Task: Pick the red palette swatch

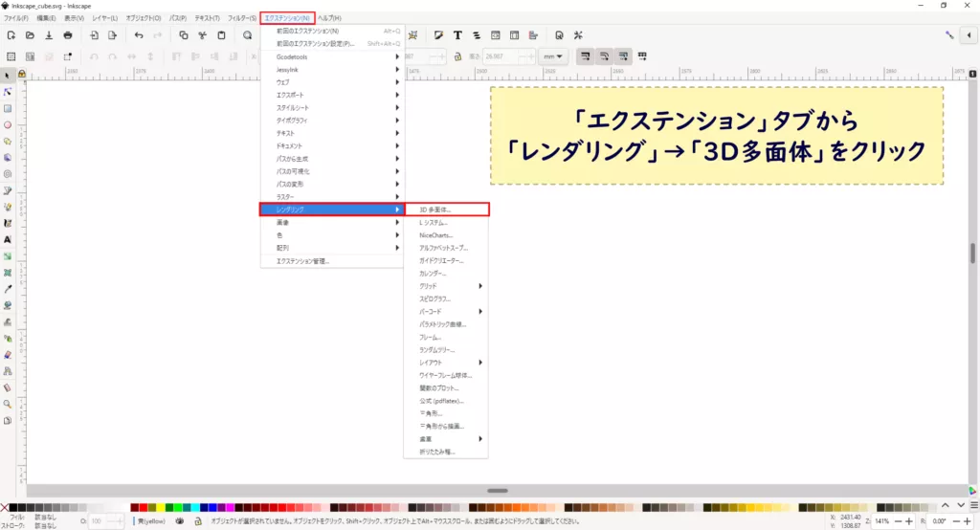Action: click(144, 507)
